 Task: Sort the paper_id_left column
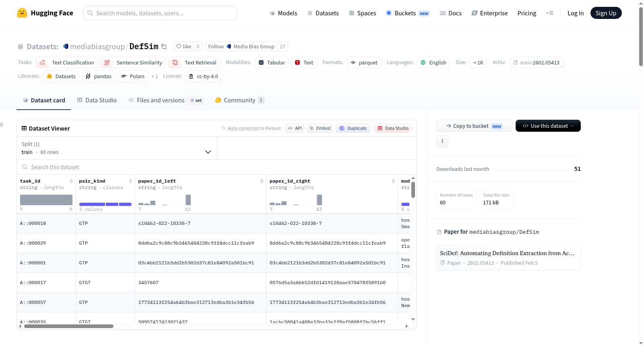point(262,181)
